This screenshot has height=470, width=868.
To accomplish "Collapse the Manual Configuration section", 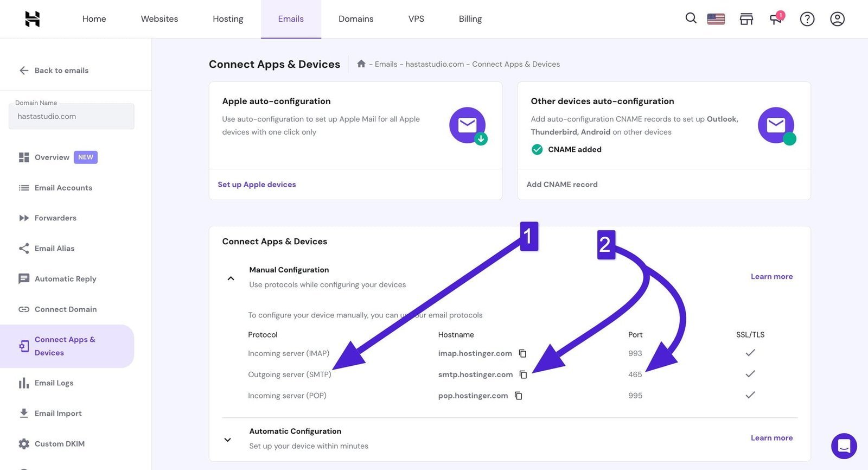I will pyautogui.click(x=231, y=278).
